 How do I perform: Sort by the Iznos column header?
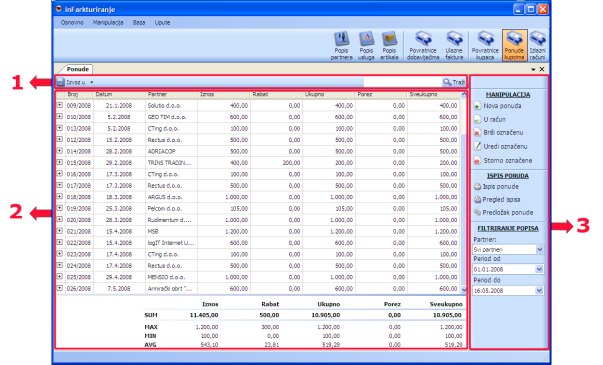[x=224, y=94]
